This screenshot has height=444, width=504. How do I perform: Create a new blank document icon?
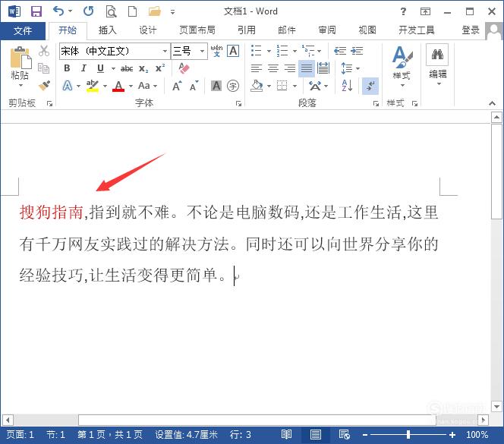click(x=132, y=11)
